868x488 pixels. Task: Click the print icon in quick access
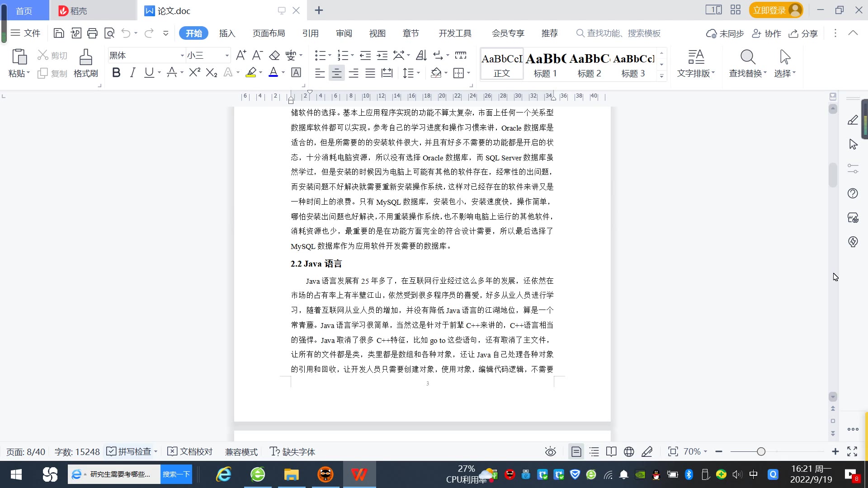(93, 33)
